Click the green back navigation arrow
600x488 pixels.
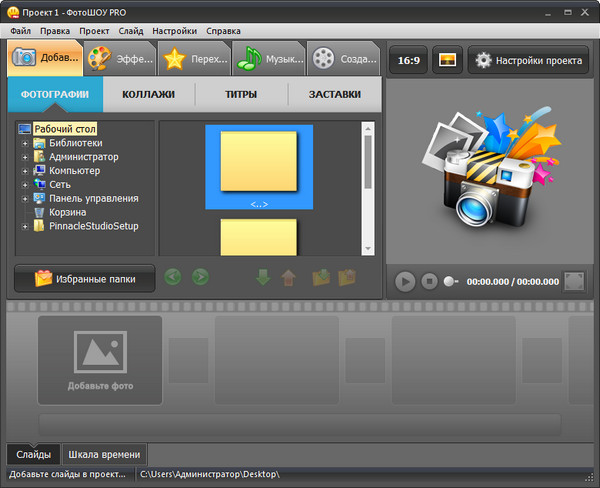click(174, 277)
